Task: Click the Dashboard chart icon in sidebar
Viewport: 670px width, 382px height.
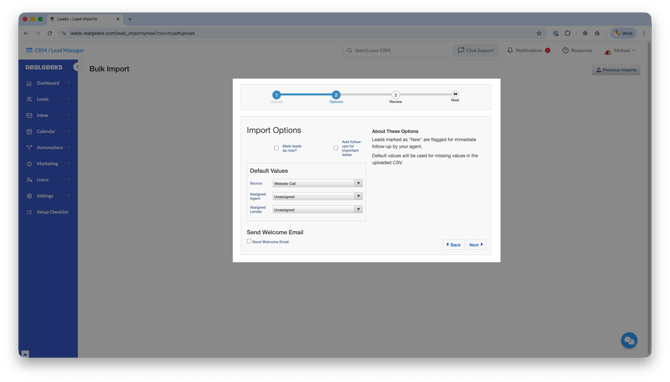Action: [x=29, y=83]
